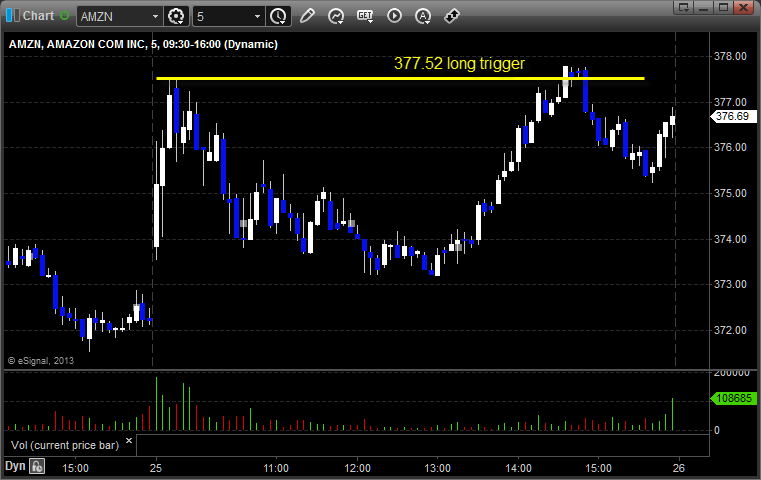The height and width of the screenshot is (480, 761).
Task: Click the 14:00 time axis label
Action: click(x=518, y=468)
